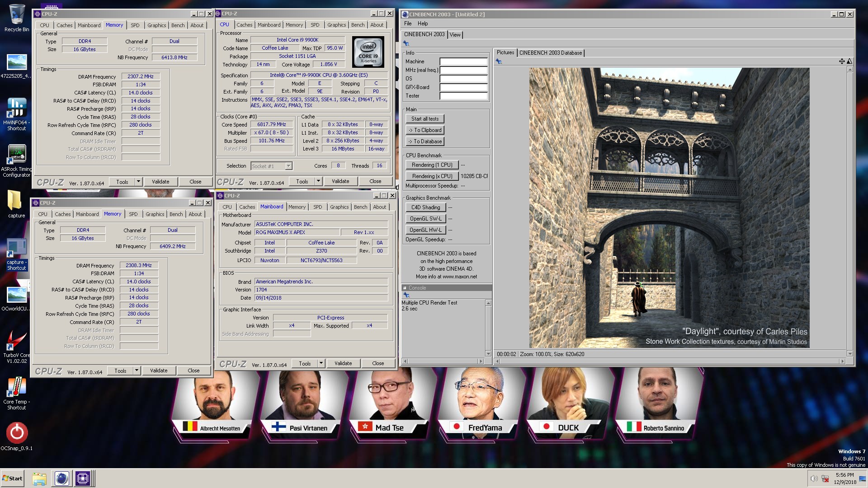Select the OCworldCU image desktop icon
The height and width of the screenshot is (488, 868).
pyautogui.click(x=17, y=299)
